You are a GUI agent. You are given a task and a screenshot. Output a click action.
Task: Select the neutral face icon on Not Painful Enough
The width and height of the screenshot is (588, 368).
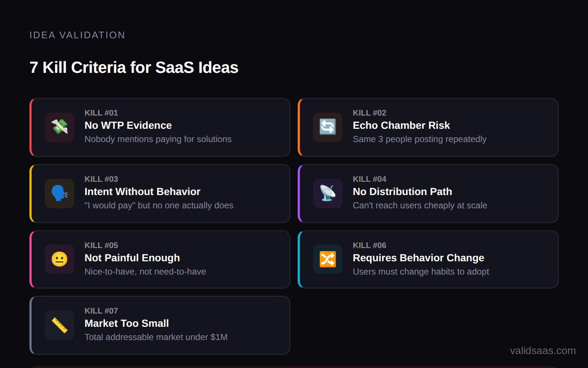(x=59, y=259)
